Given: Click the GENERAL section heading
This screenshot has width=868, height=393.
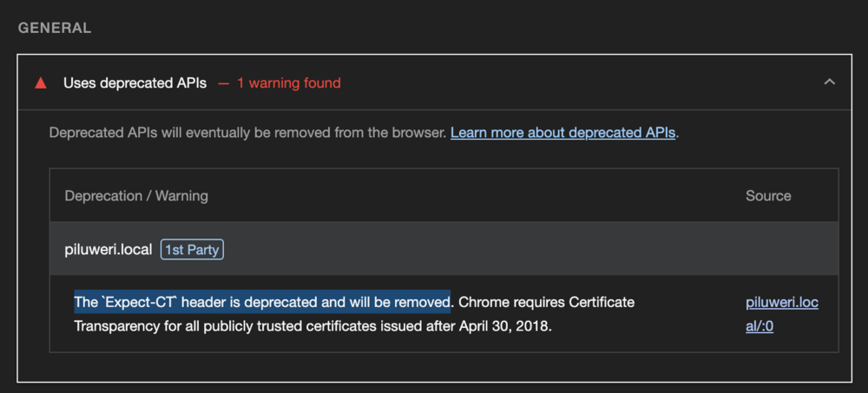Looking at the screenshot, I should [55, 28].
